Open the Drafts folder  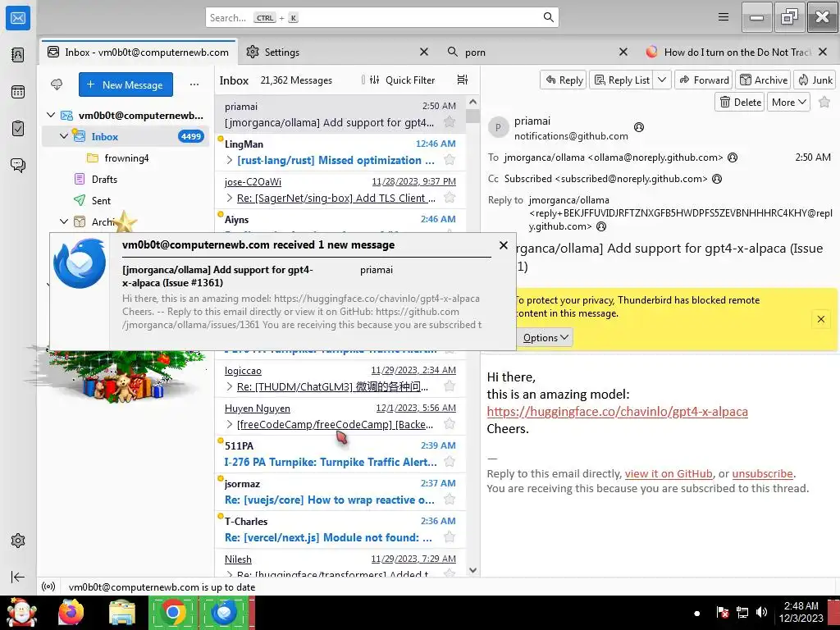104,180
